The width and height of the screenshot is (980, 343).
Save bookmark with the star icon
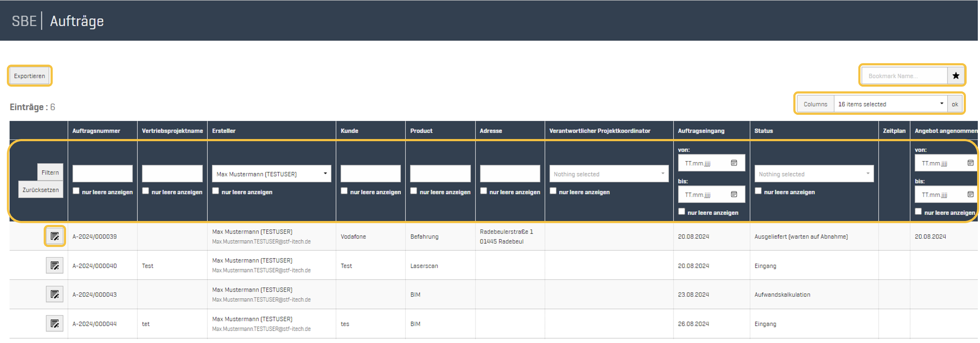coord(955,76)
